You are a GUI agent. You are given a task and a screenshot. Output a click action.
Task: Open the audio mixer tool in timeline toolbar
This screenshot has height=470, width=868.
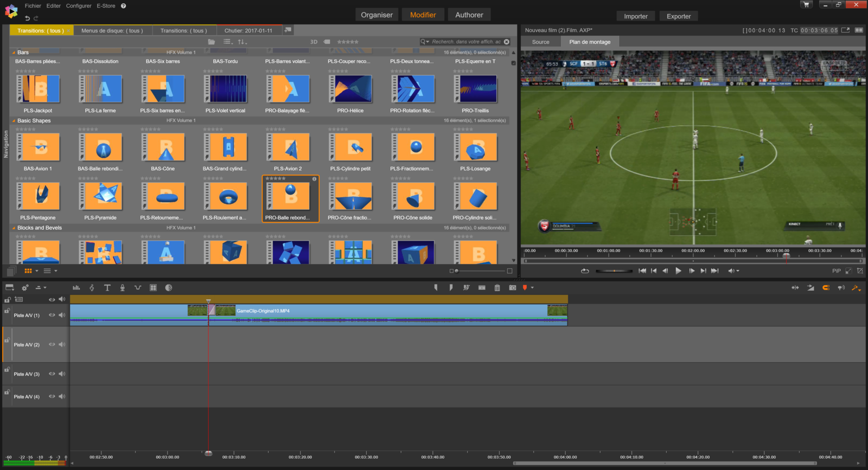point(76,288)
